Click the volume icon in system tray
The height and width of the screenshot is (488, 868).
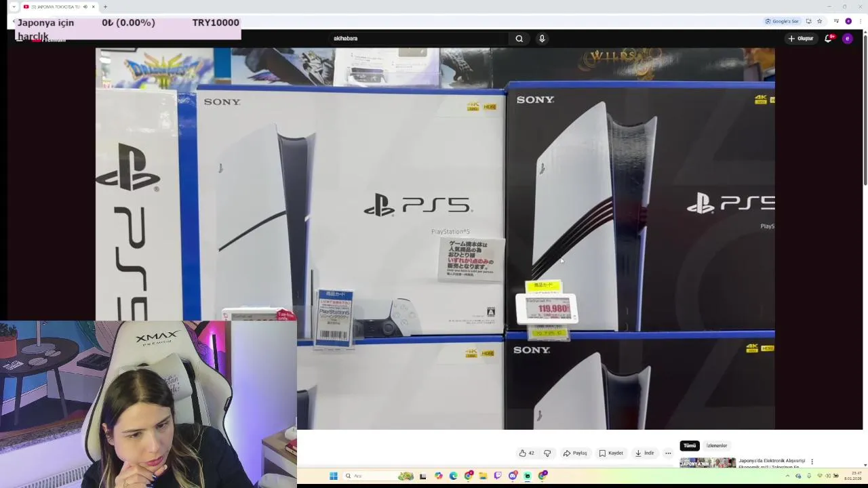coord(828,476)
